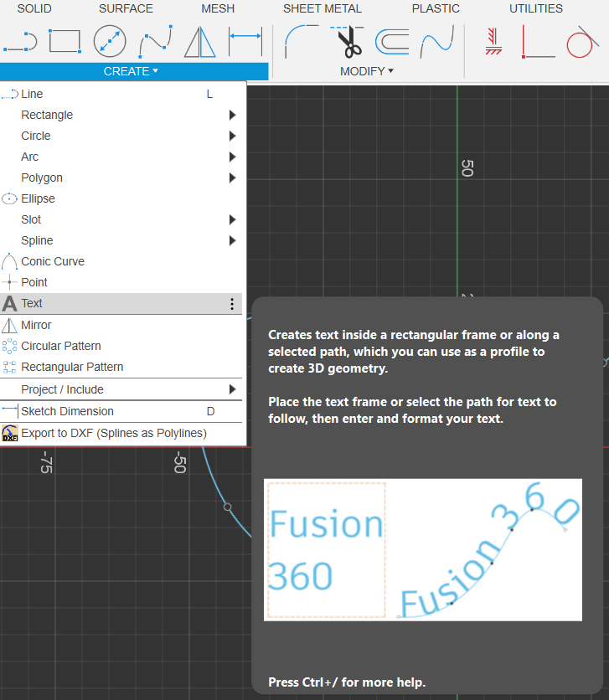
Task: Click the tooltip's Fusion 360 preview image
Action: coord(423,550)
